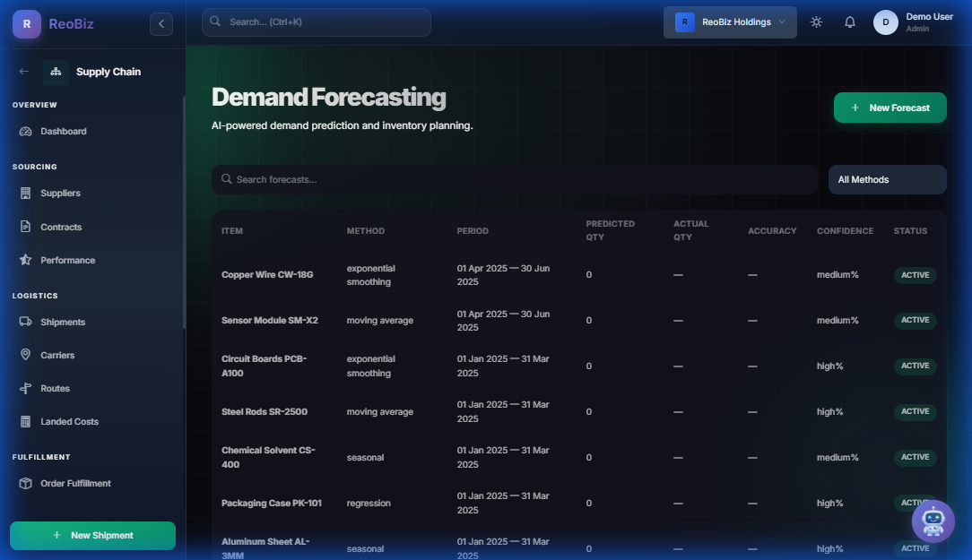Open the All Methods filter dropdown
Viewport: 972px width, 560px height.
click(x=887, y=179)
